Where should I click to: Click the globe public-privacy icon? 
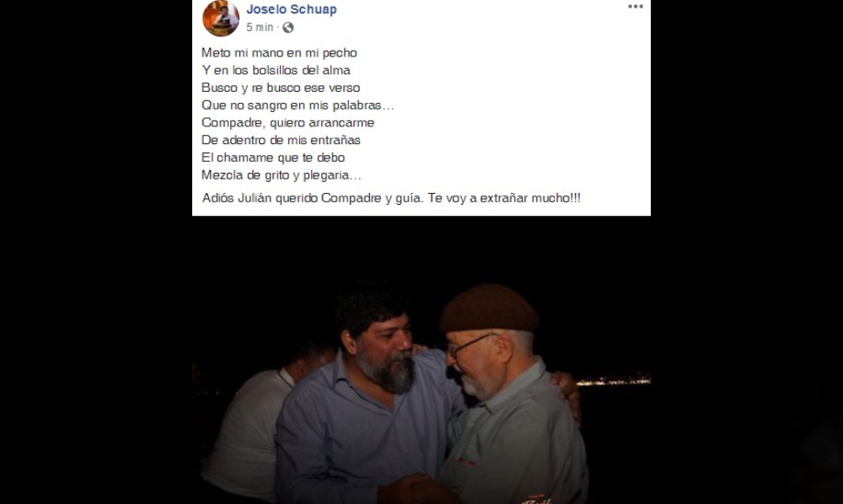(288, 28)
